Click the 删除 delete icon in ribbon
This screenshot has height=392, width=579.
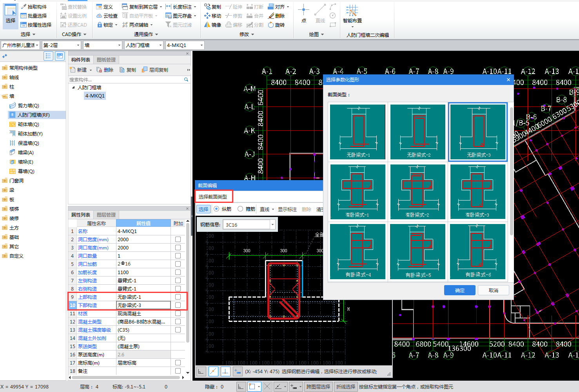click(271, 16)
